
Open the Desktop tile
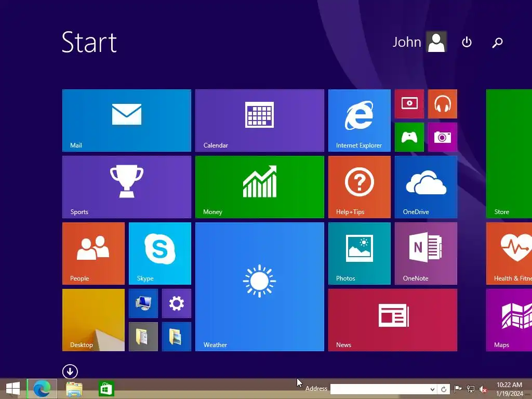[94, 320]
